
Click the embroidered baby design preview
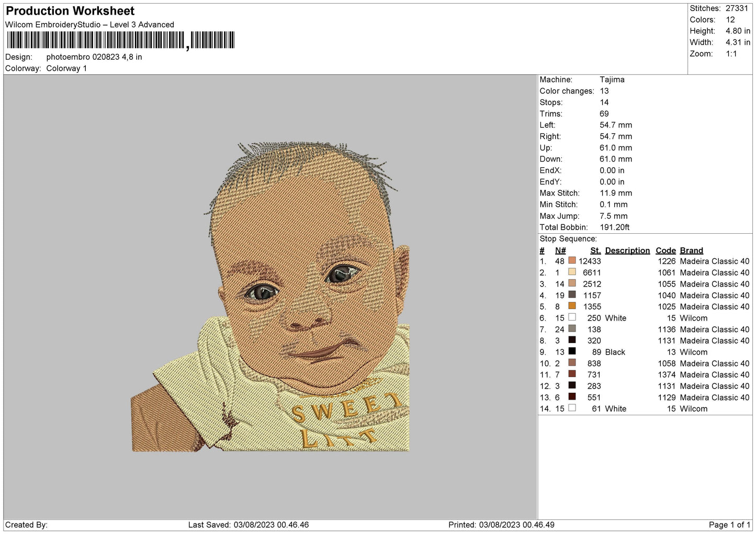(x=270, y=297)
